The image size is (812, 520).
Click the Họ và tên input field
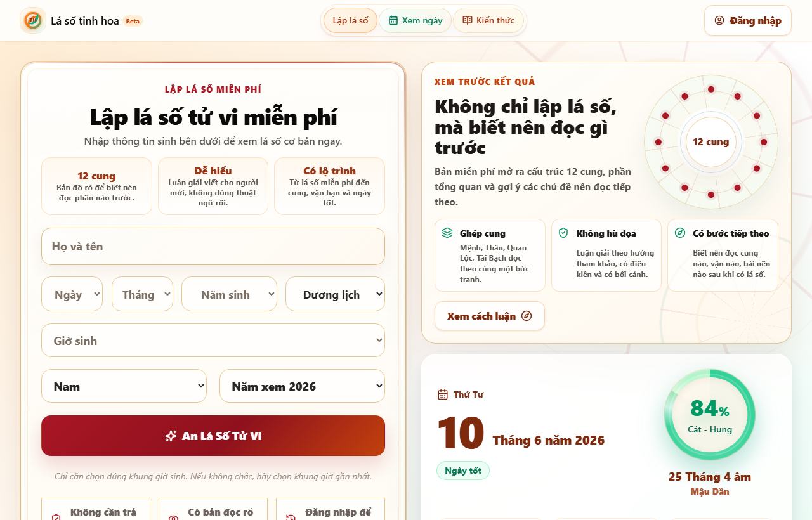(213, 246)
